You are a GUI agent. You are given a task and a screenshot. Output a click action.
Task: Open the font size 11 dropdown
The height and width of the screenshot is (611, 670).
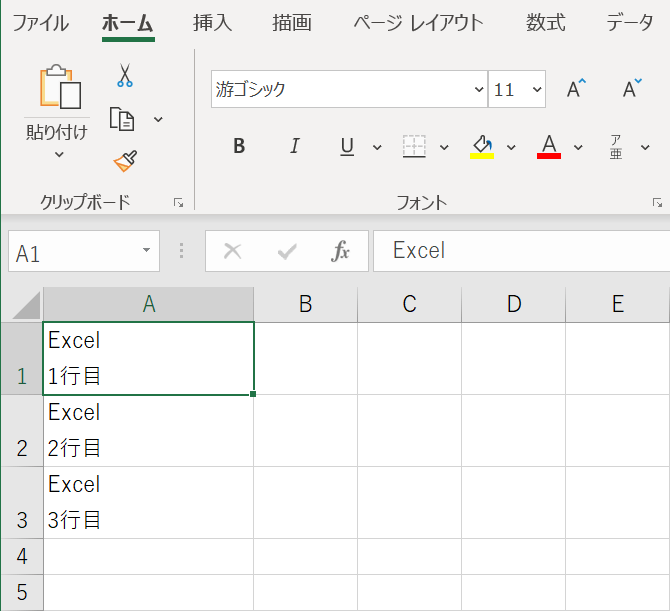click(x=537, y=89)
